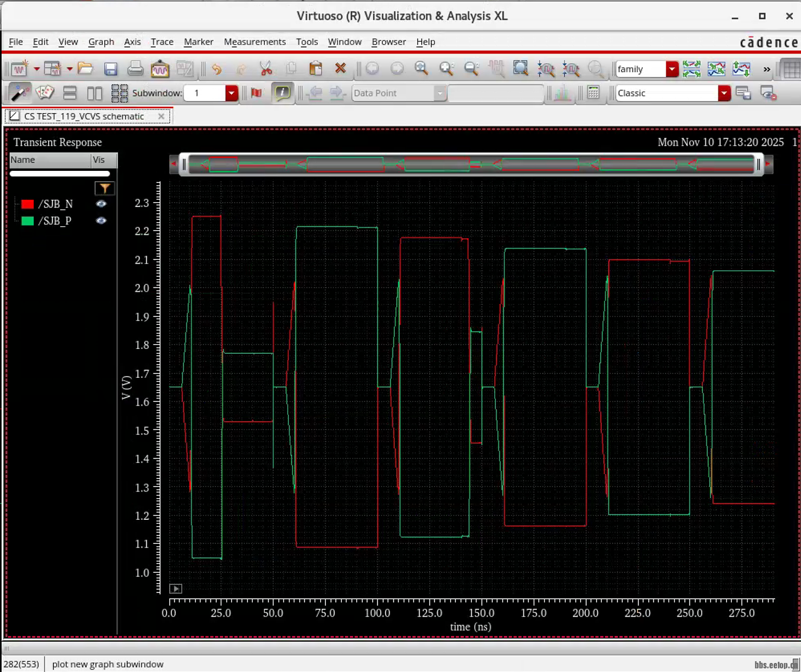
Task: Open the Classic workspace dropdown
Action: 724,93
